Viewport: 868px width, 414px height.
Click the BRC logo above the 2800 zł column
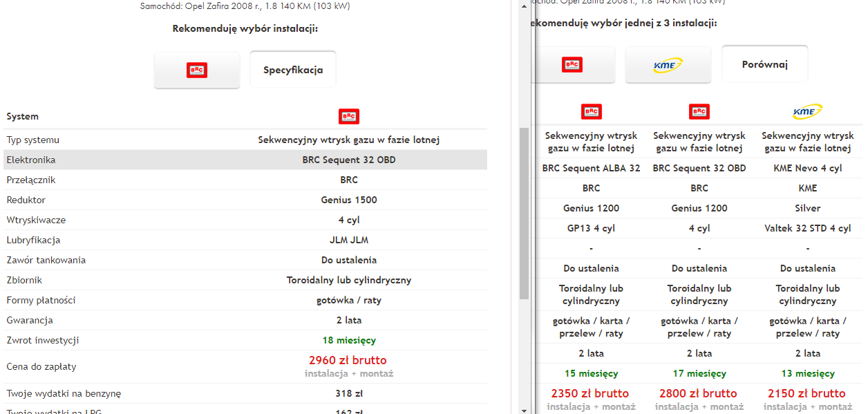tap(699, 111)
